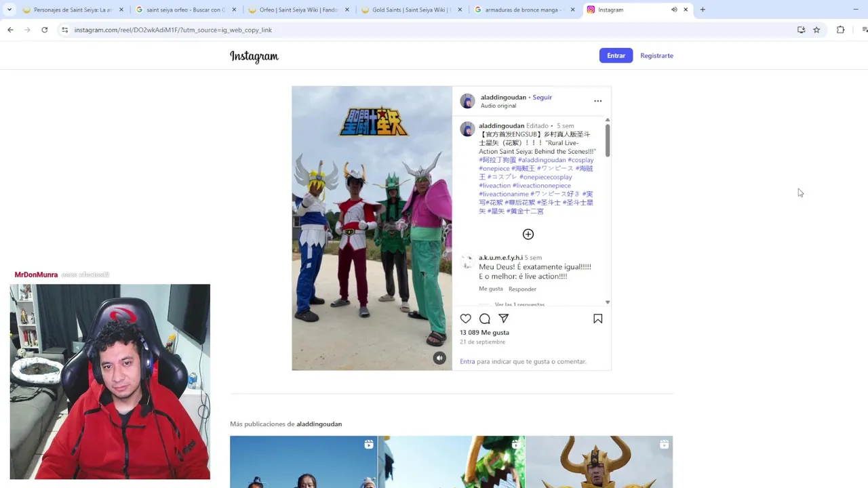This screenshot has height=488, width=868.
Task: Share the reel with the paper plane icon
Action: pyautogui.click(x=504, y=319)
